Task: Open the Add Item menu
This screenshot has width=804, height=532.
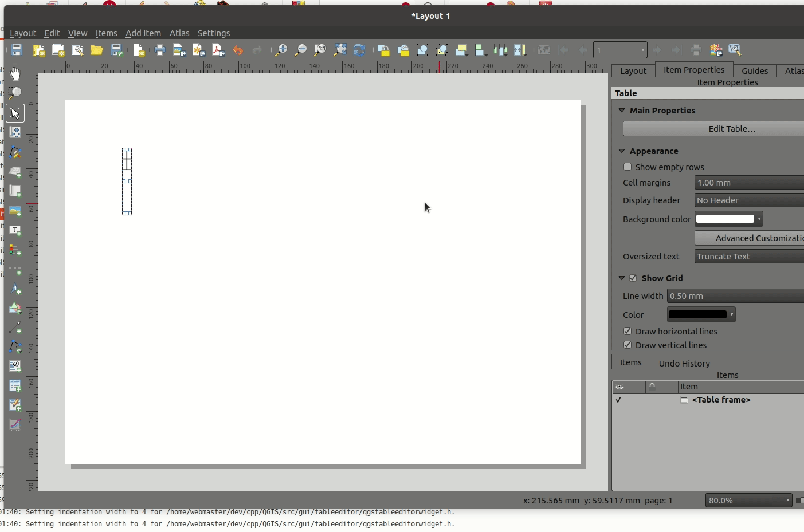Action: (x=143, y=33)
